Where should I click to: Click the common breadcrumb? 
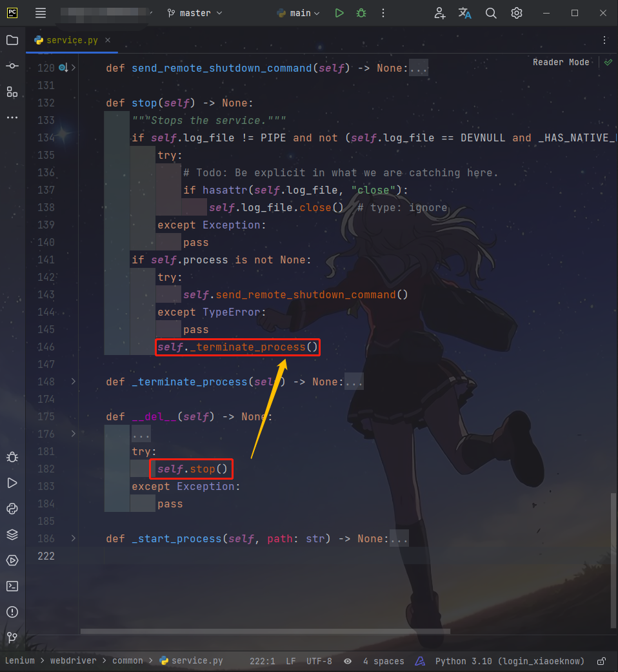(128, 661)
